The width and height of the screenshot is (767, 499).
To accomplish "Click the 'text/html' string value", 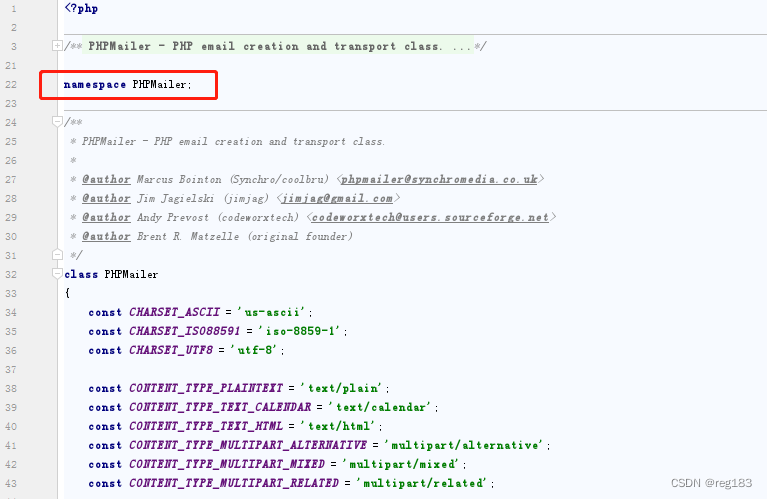I will 340,427.
